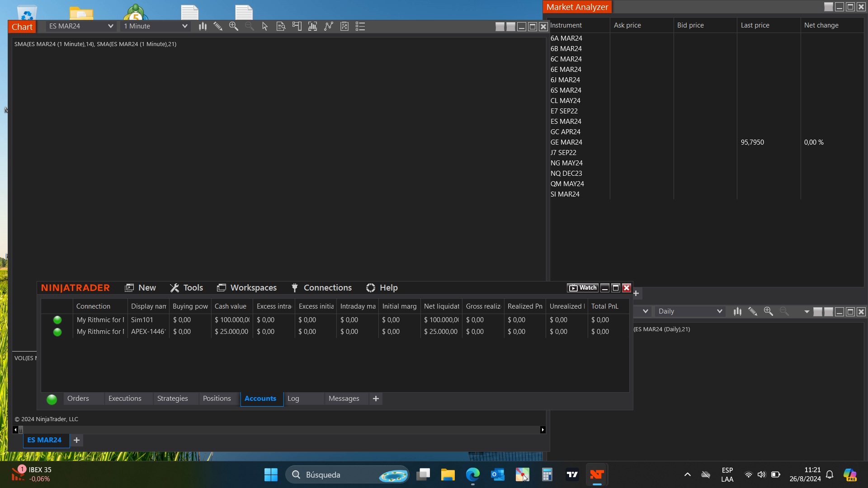Open the Data Box icon
This screenshot has height=488, width=868.
[281, 26]
